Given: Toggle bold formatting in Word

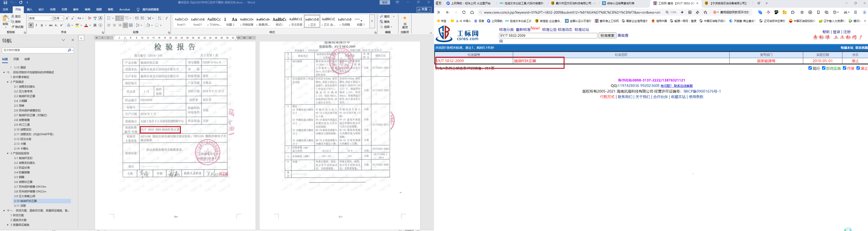Looking at the screenshot, I should coord(31,25).
